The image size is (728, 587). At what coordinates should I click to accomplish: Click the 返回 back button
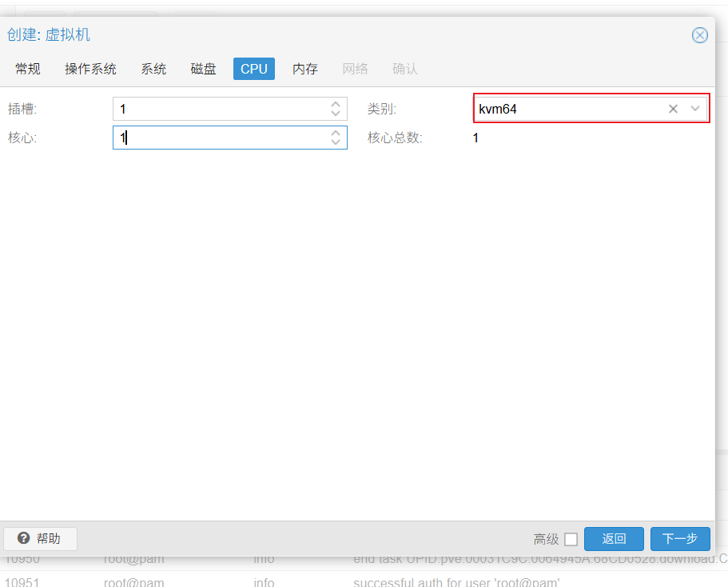pyautogui.click(x=613, y=539)
